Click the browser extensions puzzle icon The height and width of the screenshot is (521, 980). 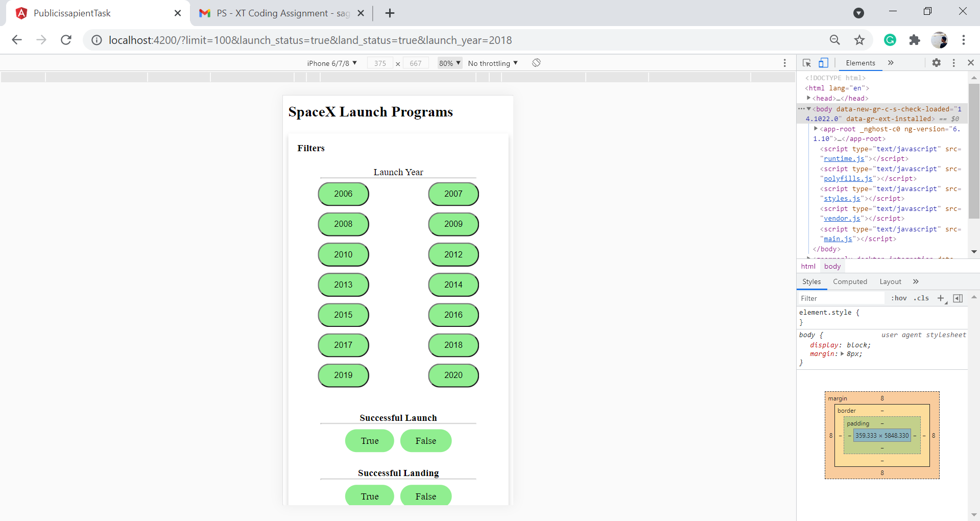point(915,40)
